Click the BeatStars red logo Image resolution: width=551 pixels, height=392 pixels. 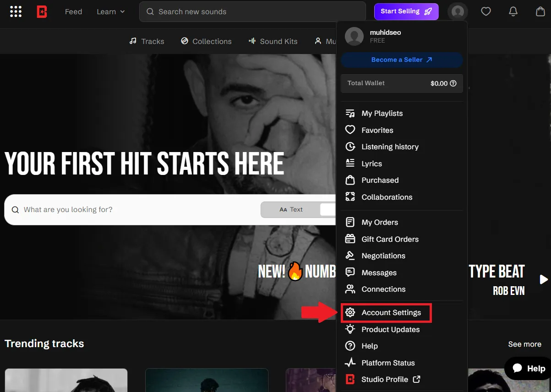click(x=42, y=11)
